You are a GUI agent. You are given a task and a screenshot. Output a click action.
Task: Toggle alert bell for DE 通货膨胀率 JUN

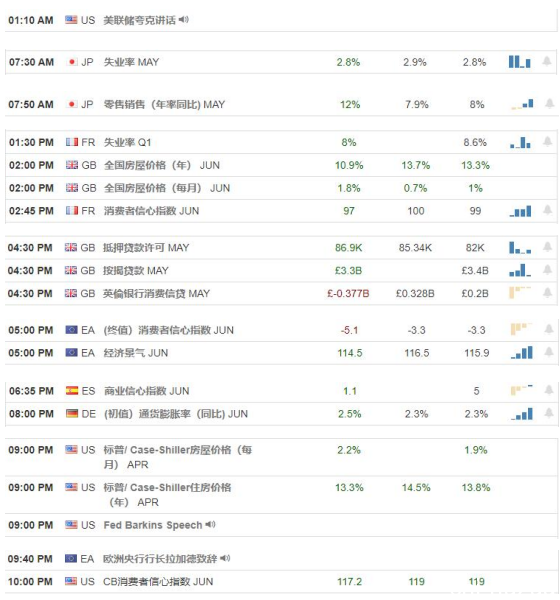tap(549, 413)
